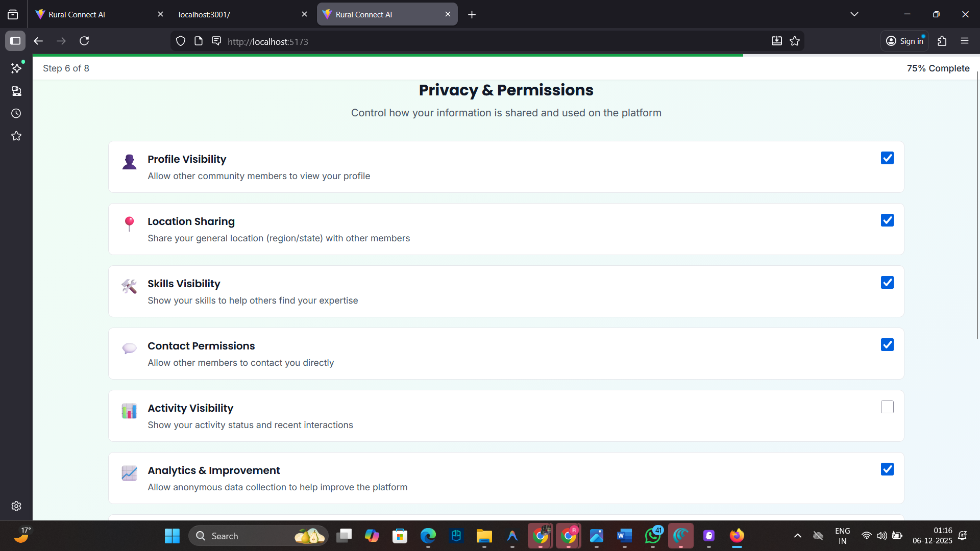Disable the Location Sharing checkbox
Viewport: 980px width, 551px height.
tap(887, 220)
